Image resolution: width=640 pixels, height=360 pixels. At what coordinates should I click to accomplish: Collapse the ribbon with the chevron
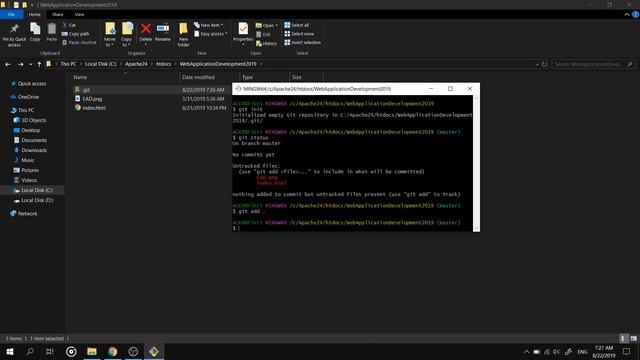coord(627,15)
